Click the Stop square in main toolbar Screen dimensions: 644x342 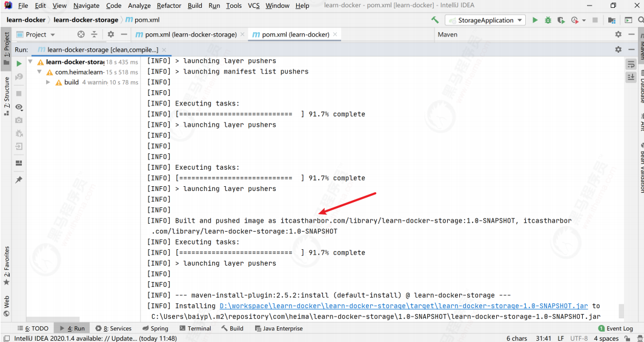click(595, 20)
